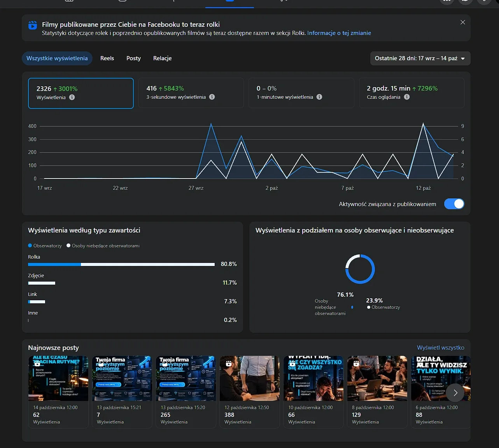Click the reels icon in the banner

(x=33, y=25)
